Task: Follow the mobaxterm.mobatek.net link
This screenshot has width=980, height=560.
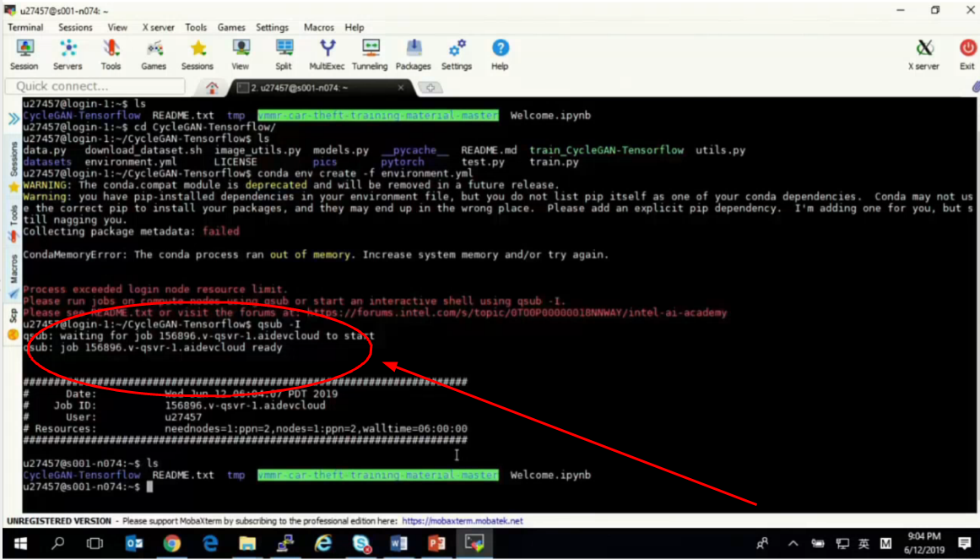Action: click(x=463, y=520)
